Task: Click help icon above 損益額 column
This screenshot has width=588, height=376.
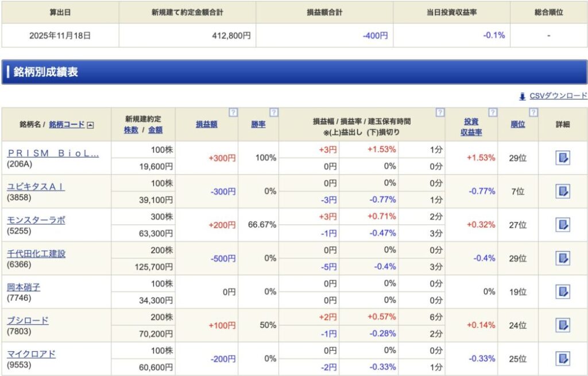Action: pyautogui.click(x=233, y=113)
